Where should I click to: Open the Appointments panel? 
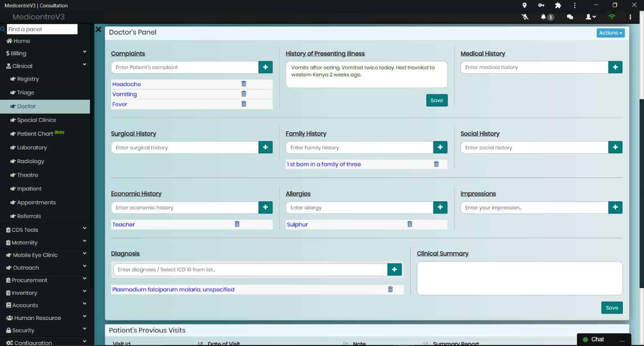[x=33, y=202]
